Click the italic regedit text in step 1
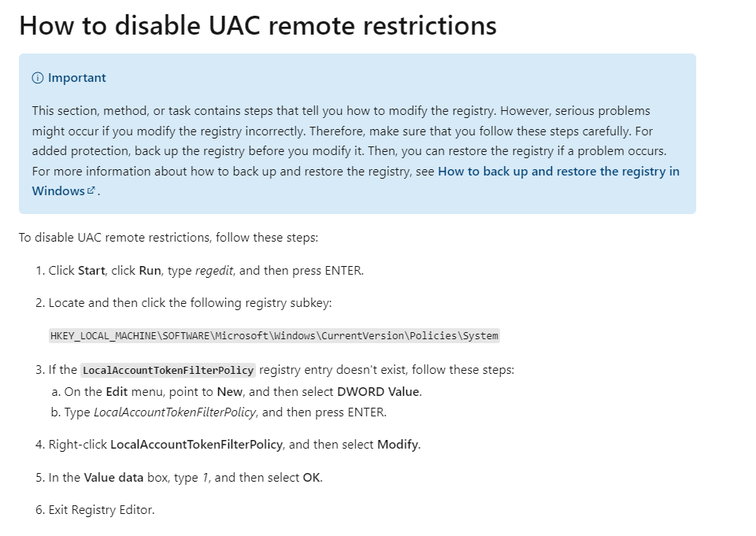The height and width of the screenshot is (536, 756). 213,271
